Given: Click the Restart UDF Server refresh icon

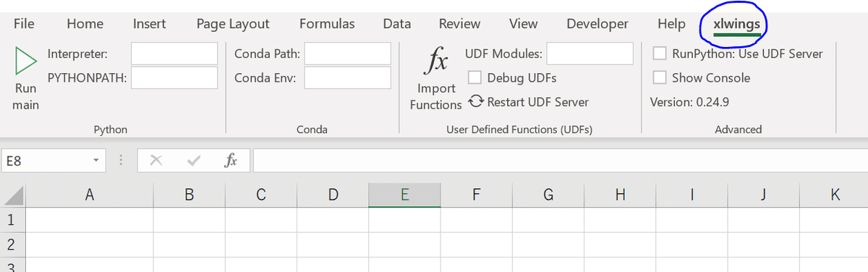Looking at the screenshot, I should 476,101.
